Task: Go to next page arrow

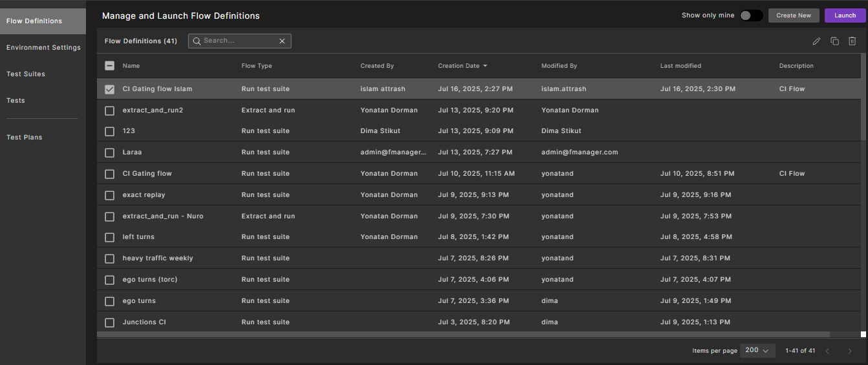Action: 849,351
